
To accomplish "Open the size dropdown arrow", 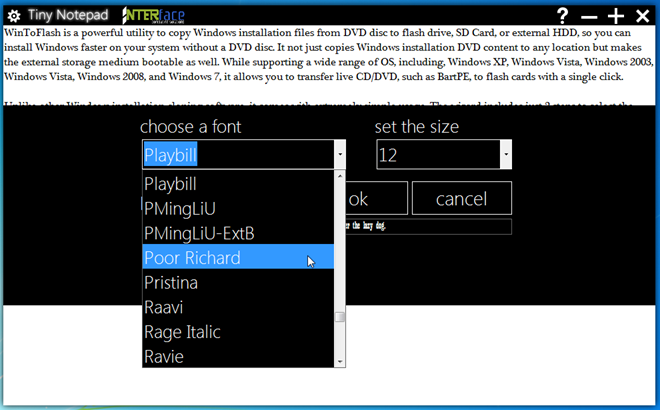I will click(506, 154).
